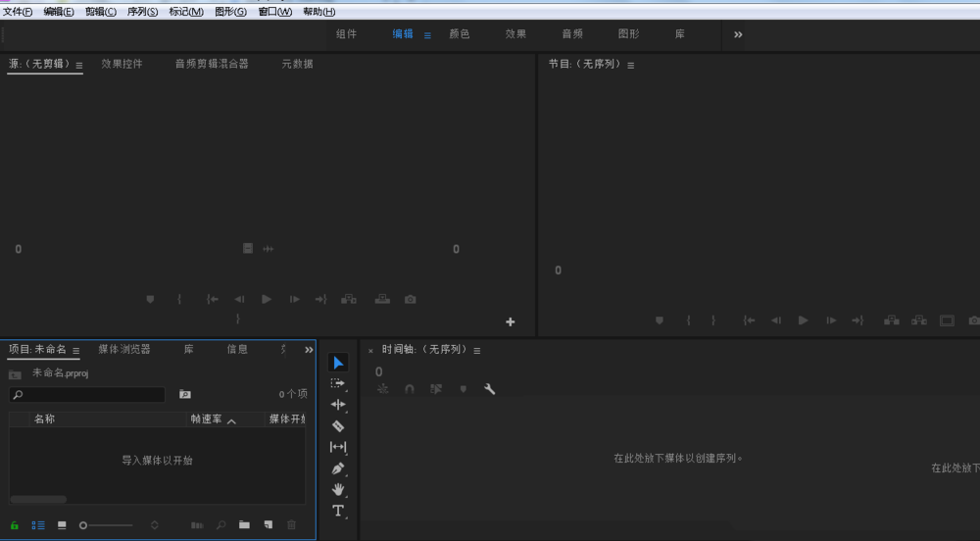Switch project panel to icon view
Viewport: 980px width, 541px height.
(62, 525)
